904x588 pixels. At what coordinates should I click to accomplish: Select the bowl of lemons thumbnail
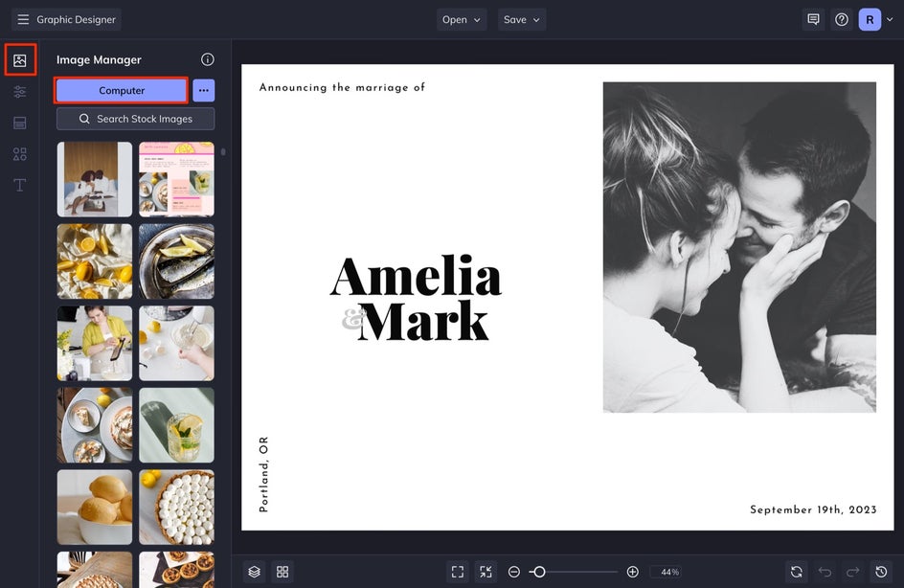(x=95, y=507)
